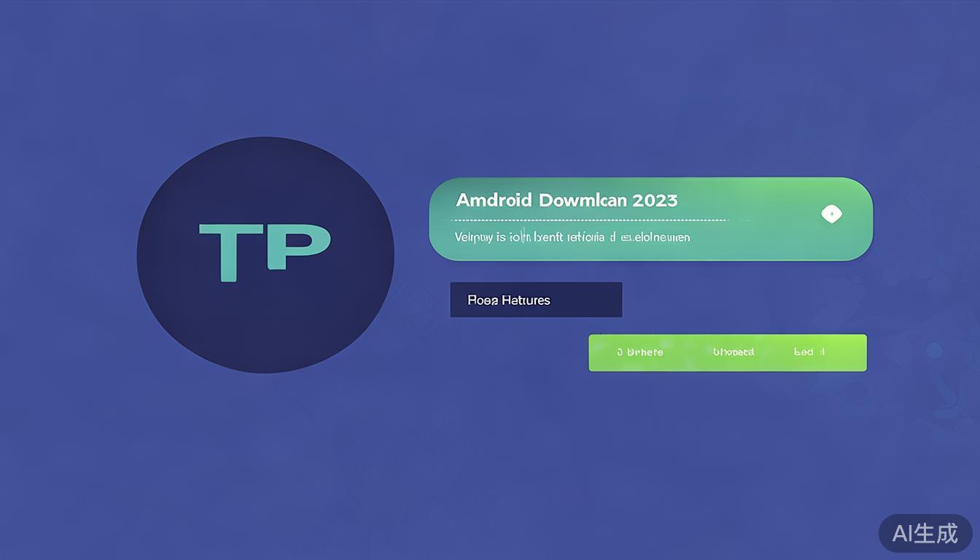The width and height of the screenshot is (980, 560).
Task: Click the letter P in the logo
Action: (x=297, y=248)
